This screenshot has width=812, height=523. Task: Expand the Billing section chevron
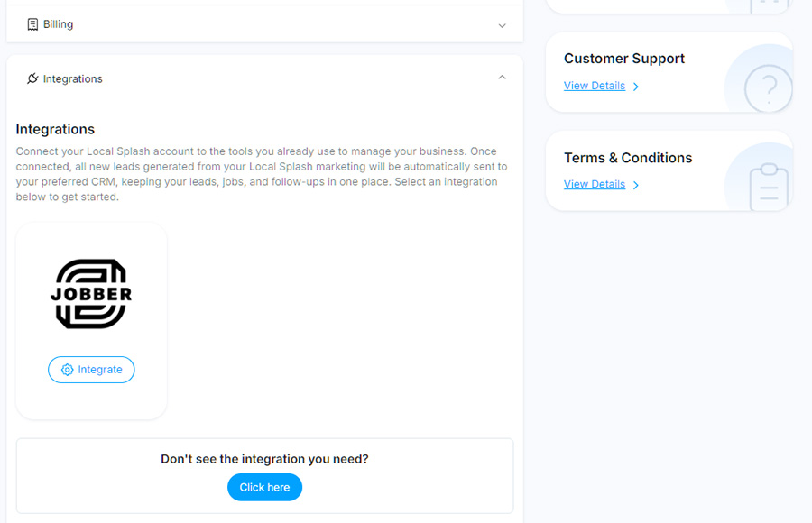point(502,25)
